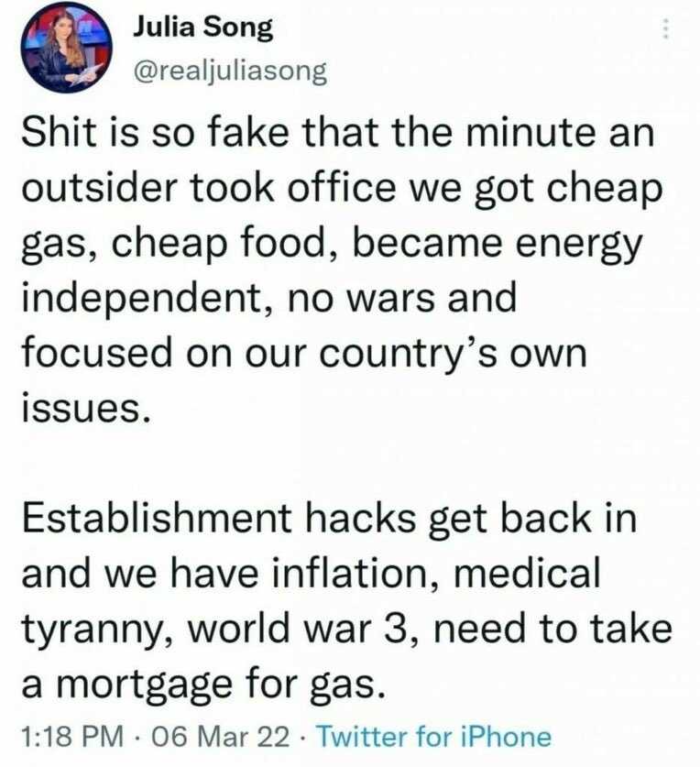Select the first paragraph of the tweet
Viewport: 700px width, 767px height.
pos(343,270)
